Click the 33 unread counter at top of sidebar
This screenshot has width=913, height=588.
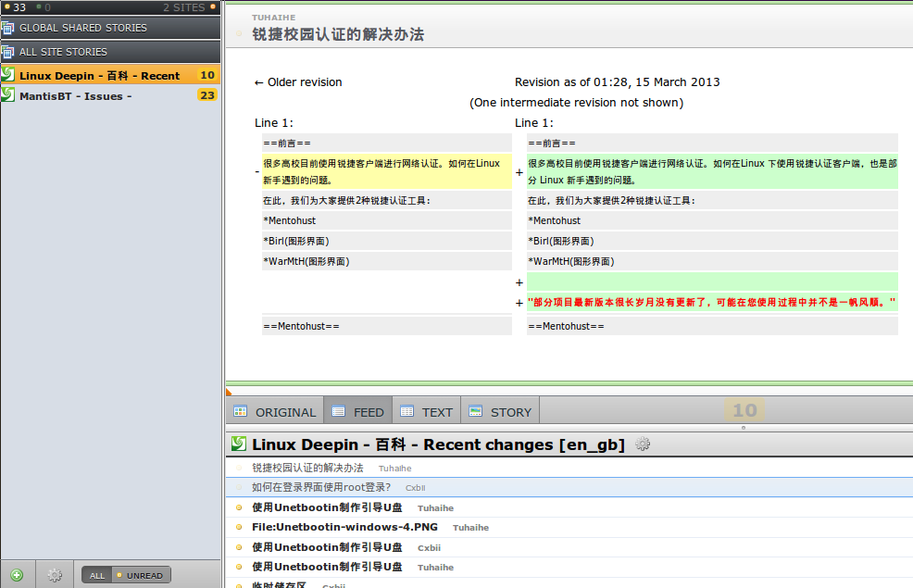tap(16, 7)
